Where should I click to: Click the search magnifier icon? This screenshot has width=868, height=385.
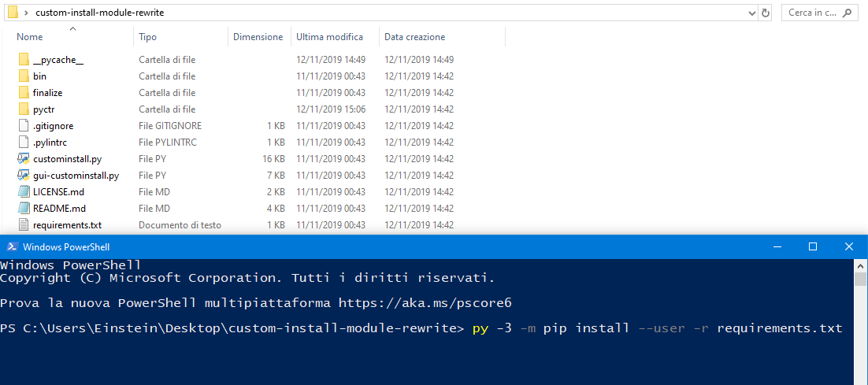[847, 13]
